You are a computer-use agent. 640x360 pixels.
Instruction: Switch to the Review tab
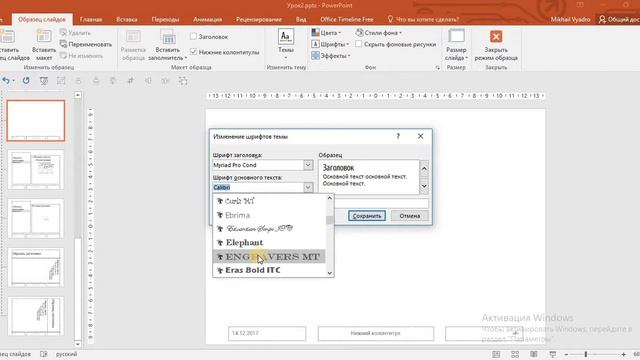coord(259,19)
